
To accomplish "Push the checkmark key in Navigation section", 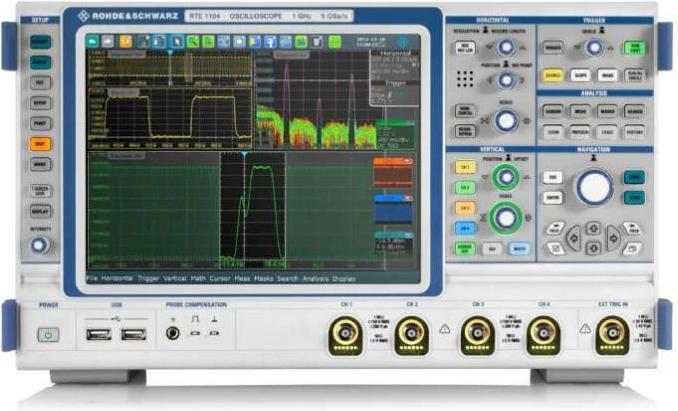I will point(556,248).
